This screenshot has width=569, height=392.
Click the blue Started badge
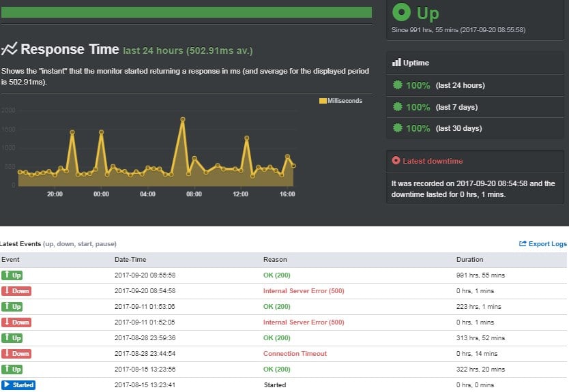(x=18, y=385)
